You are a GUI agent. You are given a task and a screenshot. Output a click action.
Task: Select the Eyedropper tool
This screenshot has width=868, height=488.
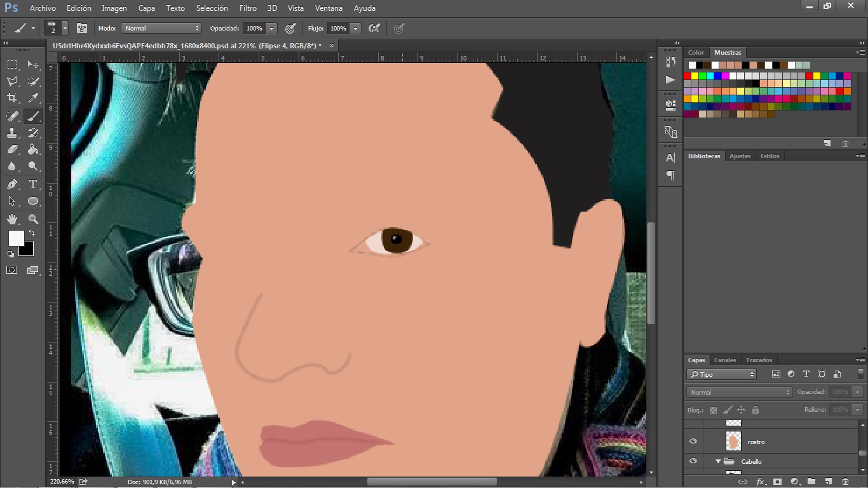pyautogui.click(x=33, y=98)
